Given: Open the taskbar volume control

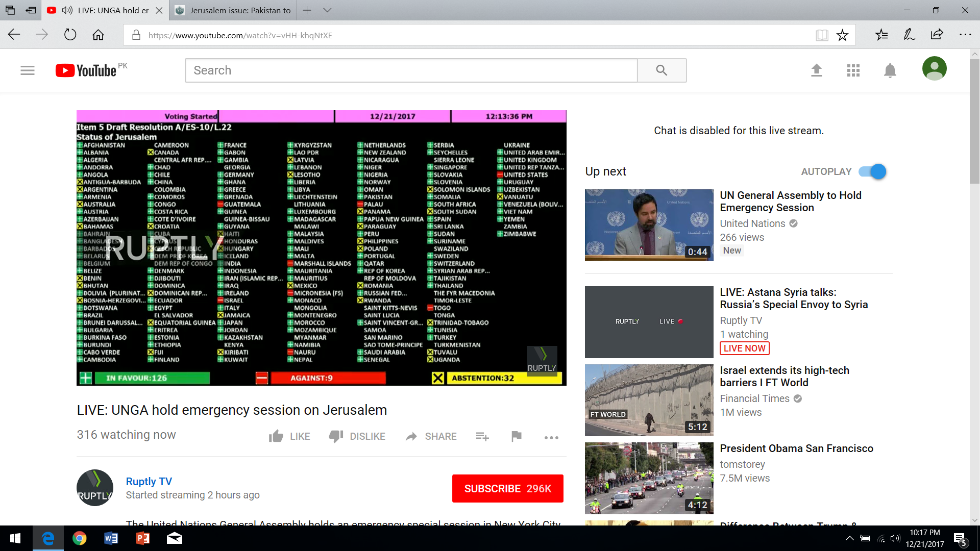Looking at the screenshot, I should (x=895, y=538).
